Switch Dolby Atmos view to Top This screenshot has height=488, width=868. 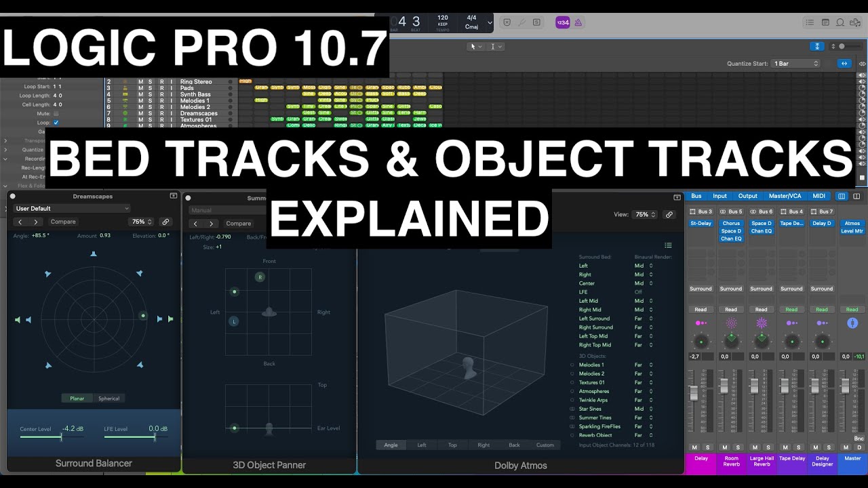[x=452, y=445]
